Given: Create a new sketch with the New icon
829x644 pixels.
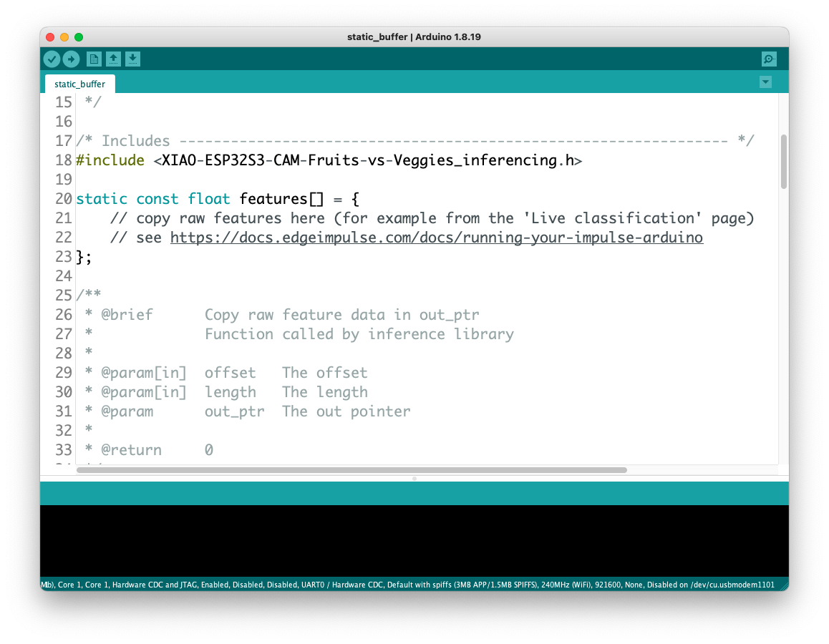Looking at the screenshot, I should [x=94, y=59].
